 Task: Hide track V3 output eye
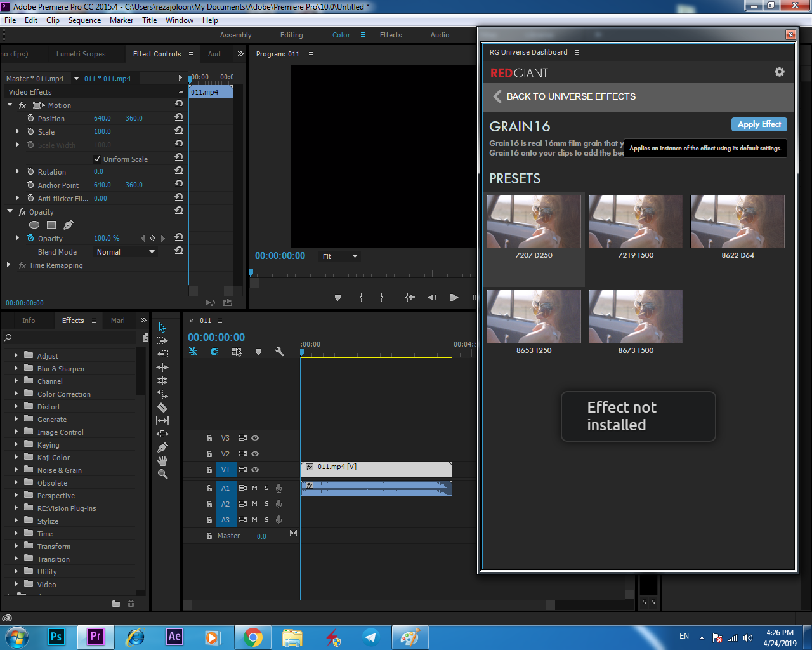(x=255, y=438)
